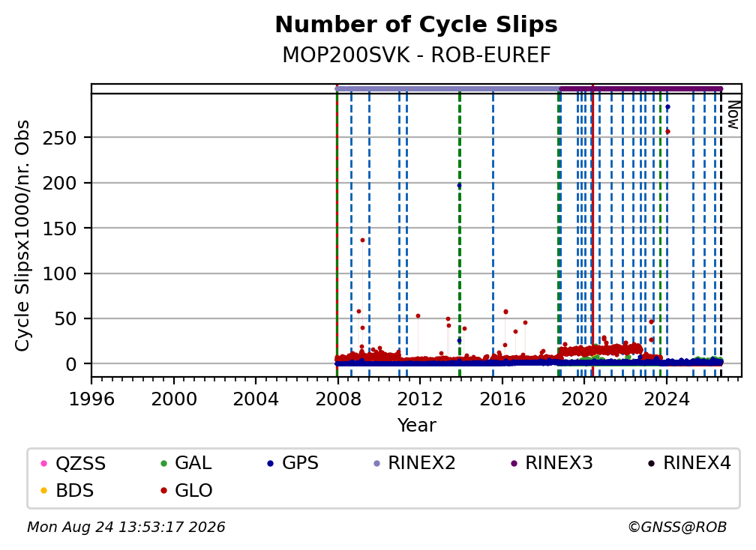The height and width of the screenshot is (550, 756).
Task: Click the RINEX2 lavender legend dot
Action: click(x=377, y=463)
